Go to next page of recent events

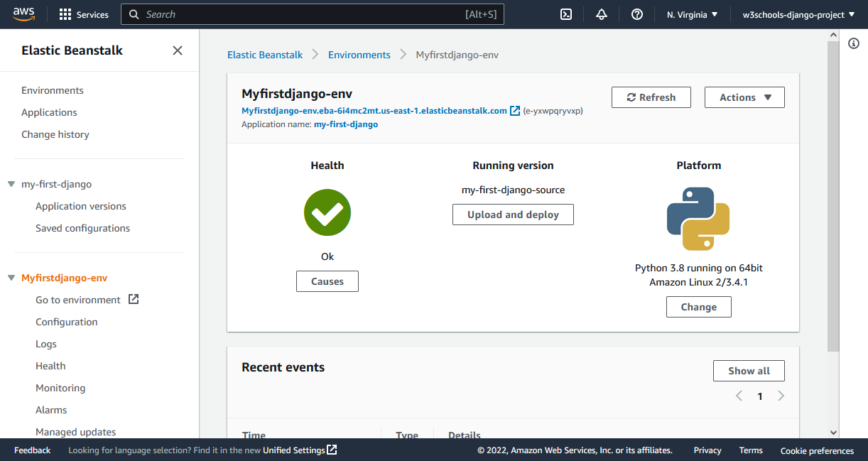point(781,396)
